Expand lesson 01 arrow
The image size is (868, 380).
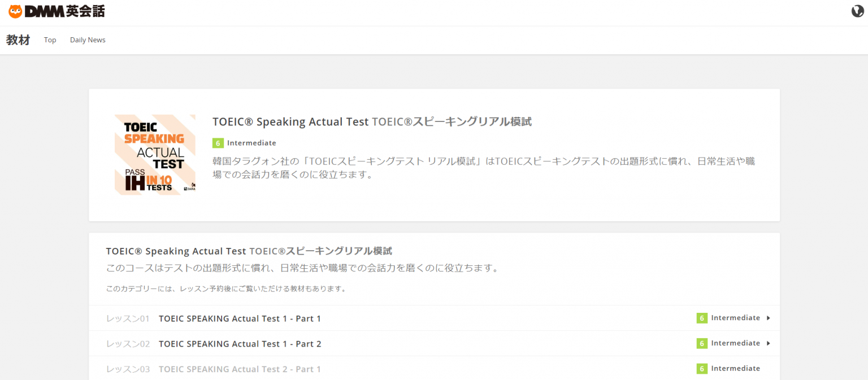pyautogui.click(x=769, y=318)
